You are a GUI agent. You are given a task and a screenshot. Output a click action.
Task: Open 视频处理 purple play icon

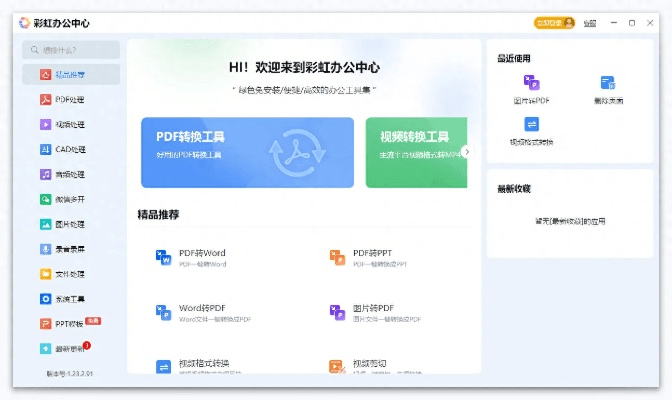tap(45, 124)
